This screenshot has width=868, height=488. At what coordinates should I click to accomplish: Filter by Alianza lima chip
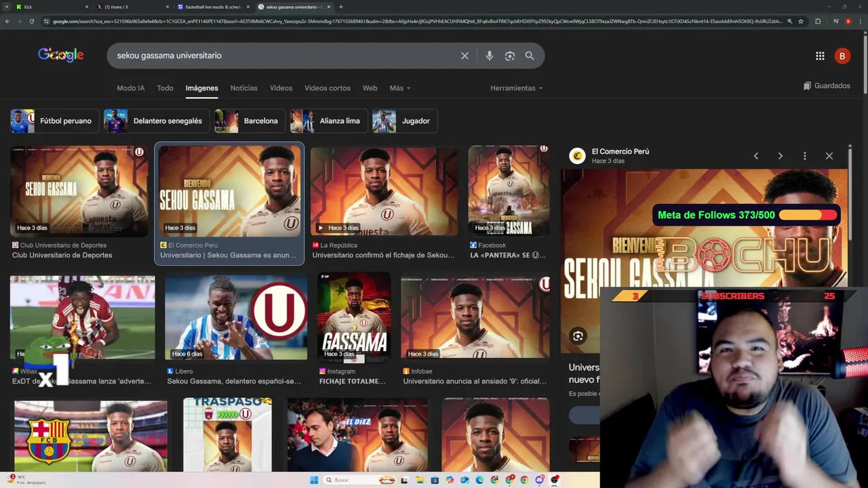click(328, 121)
